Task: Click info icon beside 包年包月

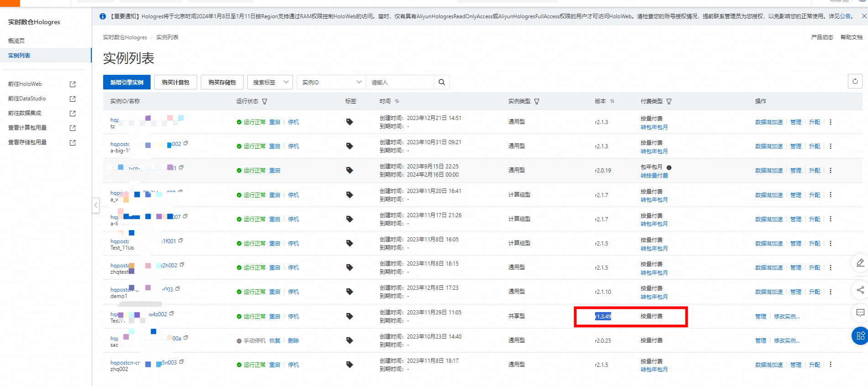Action: point(669,167)
